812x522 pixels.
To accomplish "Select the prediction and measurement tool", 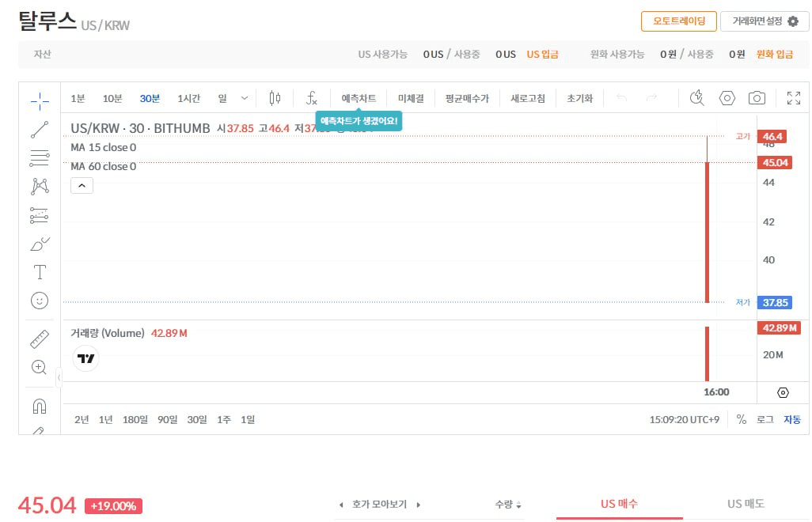I will pos(40,215).
